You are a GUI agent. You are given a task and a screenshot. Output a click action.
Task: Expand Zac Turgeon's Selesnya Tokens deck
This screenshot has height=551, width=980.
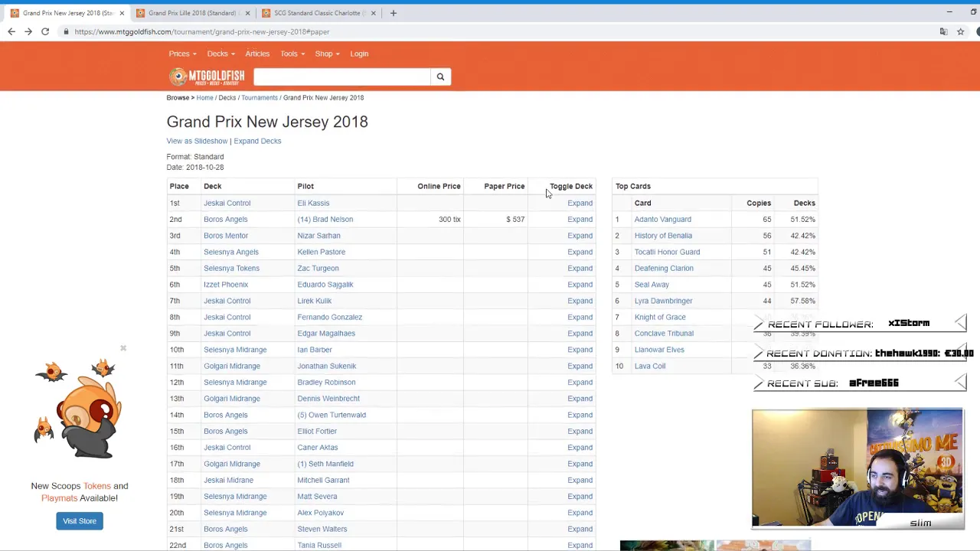pyautogui.click(x=580, y=268)
